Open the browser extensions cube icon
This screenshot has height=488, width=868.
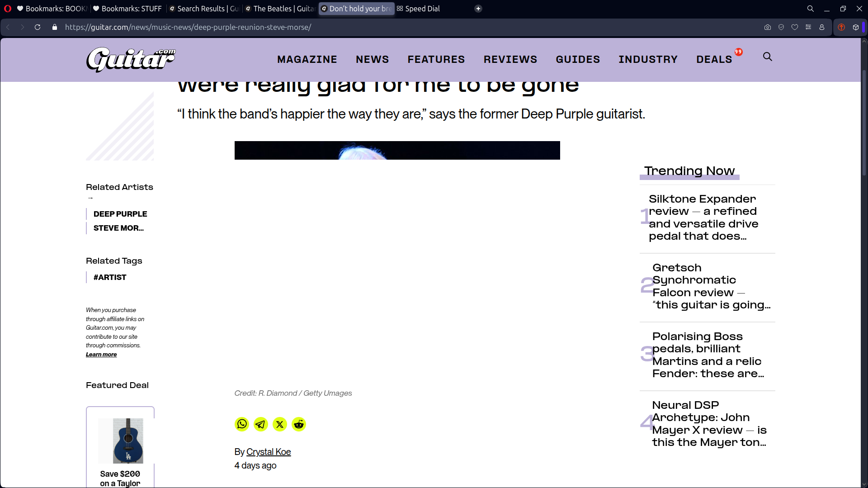855,27
